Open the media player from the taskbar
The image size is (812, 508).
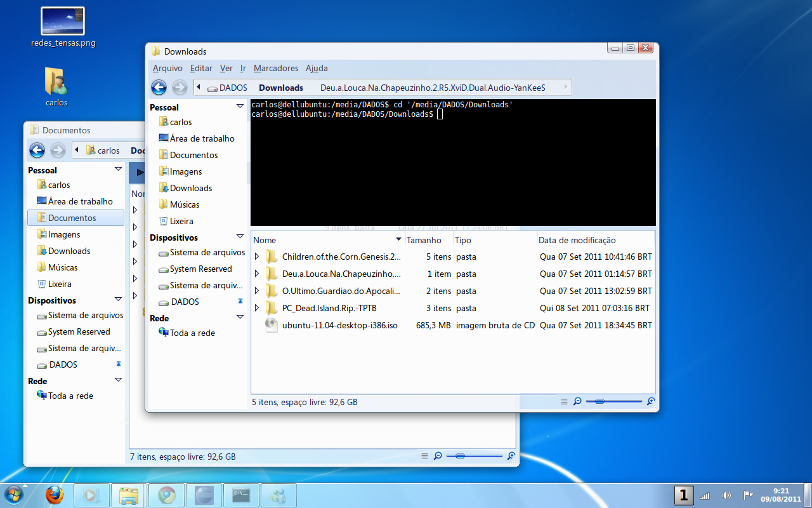[x=91, y=495]
